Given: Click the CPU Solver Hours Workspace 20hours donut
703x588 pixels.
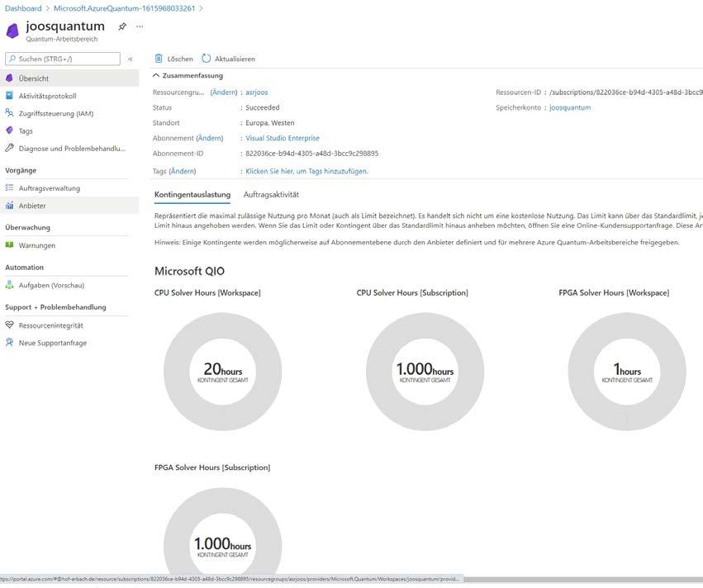Looking at the screenshot, I should pyautogui.click(x=223, y=372).
